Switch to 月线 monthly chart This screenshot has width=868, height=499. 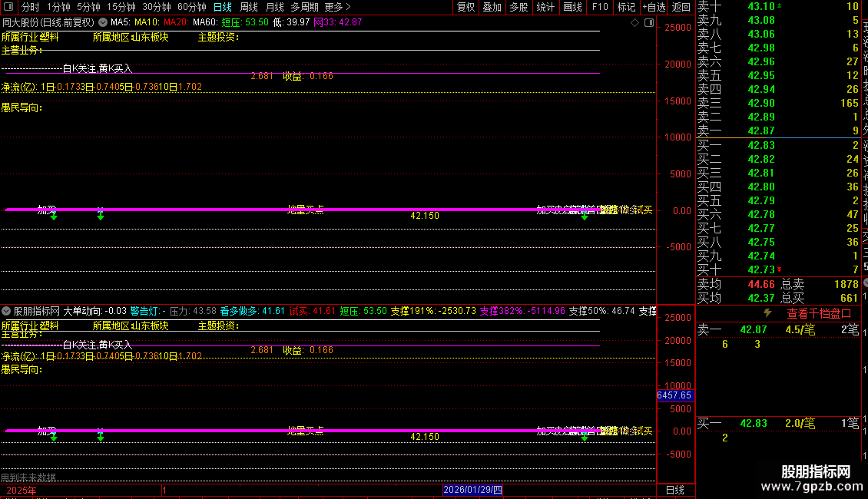274,7
